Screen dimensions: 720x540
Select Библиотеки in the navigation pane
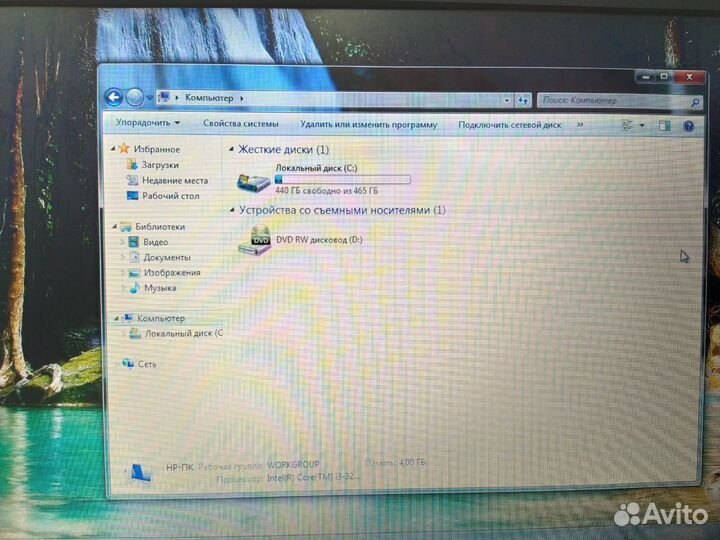[x=160, y=226]
